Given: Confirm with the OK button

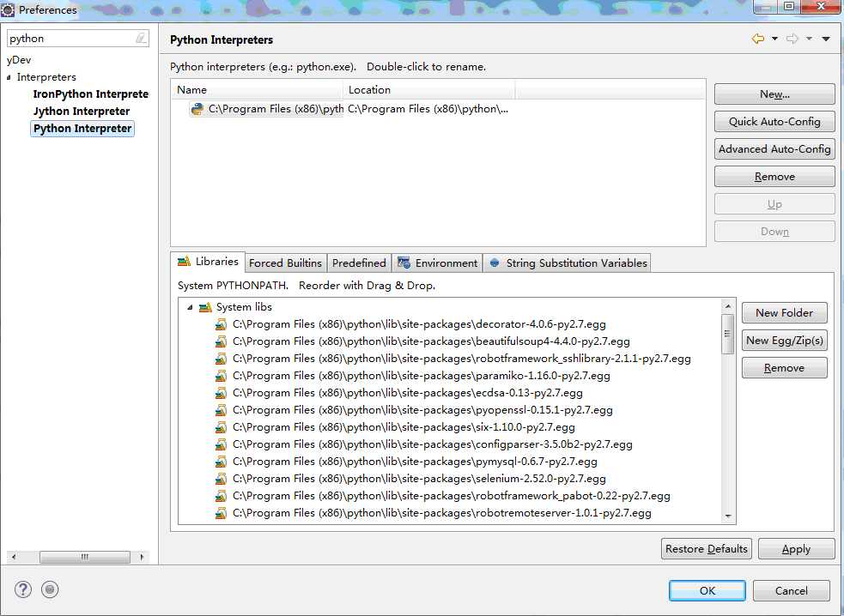Looking at the screenshot, I should pyautogui.click(x=707, y=591).
